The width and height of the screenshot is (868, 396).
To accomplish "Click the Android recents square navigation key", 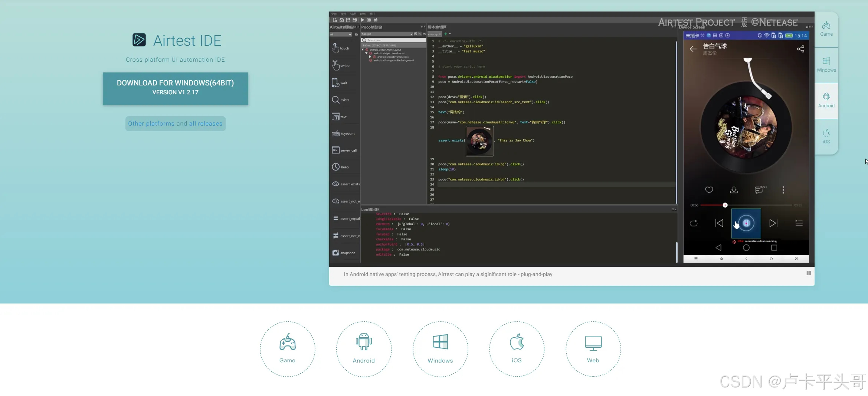I will (x=774, y=248).
